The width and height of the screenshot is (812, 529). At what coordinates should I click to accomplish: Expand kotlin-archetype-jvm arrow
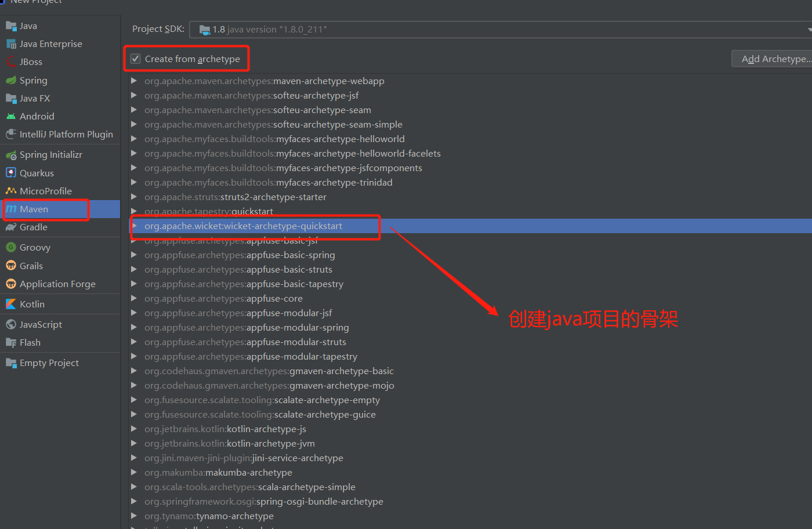click(134, 443)
